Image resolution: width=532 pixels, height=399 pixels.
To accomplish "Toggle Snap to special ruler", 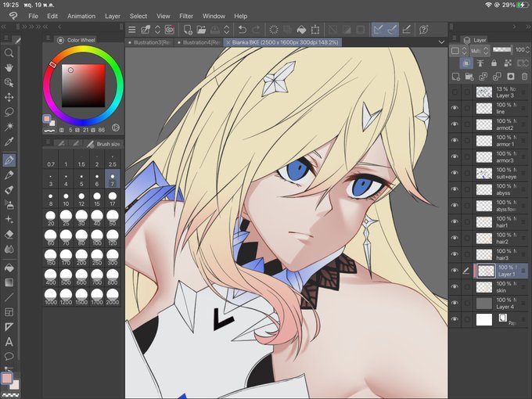I will tap(392, 30).
